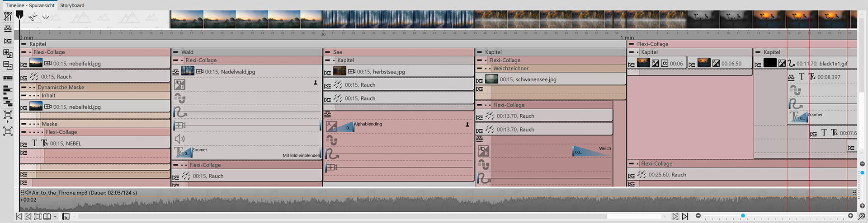Select the schwanensee.jpg image clip
This screenshot has height=223, width=868.
[551, 79]
